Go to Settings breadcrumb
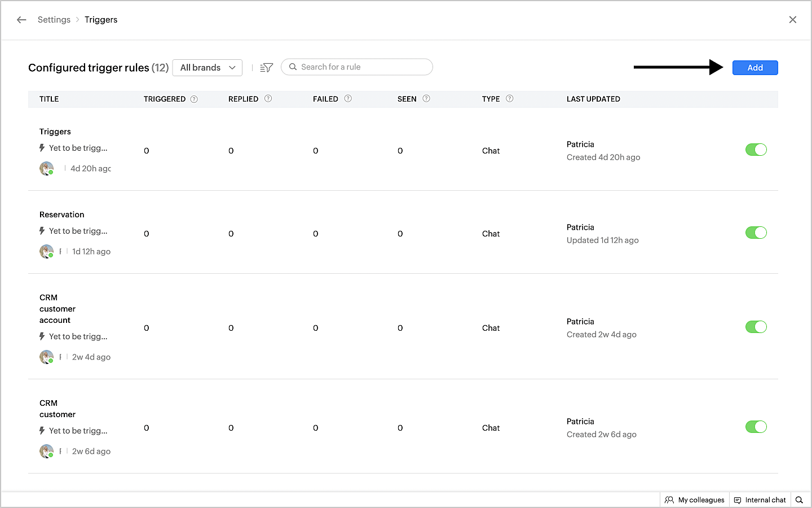The width and height of the screenshot is (812, 508). 54,20
